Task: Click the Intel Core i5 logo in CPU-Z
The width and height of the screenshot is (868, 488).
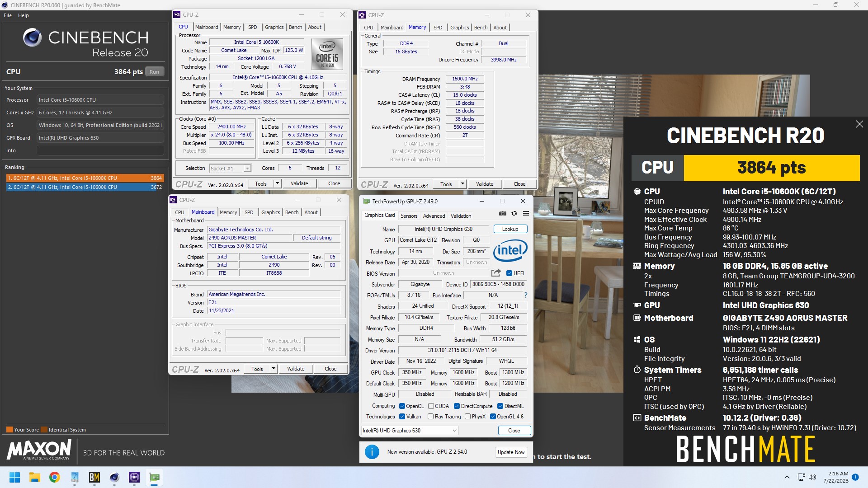Action: pyautogui.click(x=327, y=54)
